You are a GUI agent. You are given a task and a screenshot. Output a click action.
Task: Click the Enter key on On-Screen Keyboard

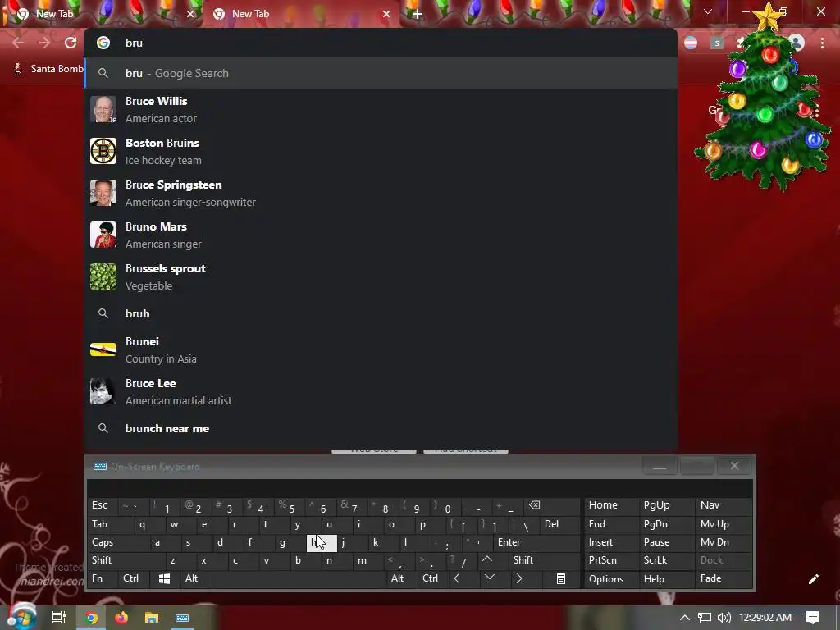pos(536,542)
